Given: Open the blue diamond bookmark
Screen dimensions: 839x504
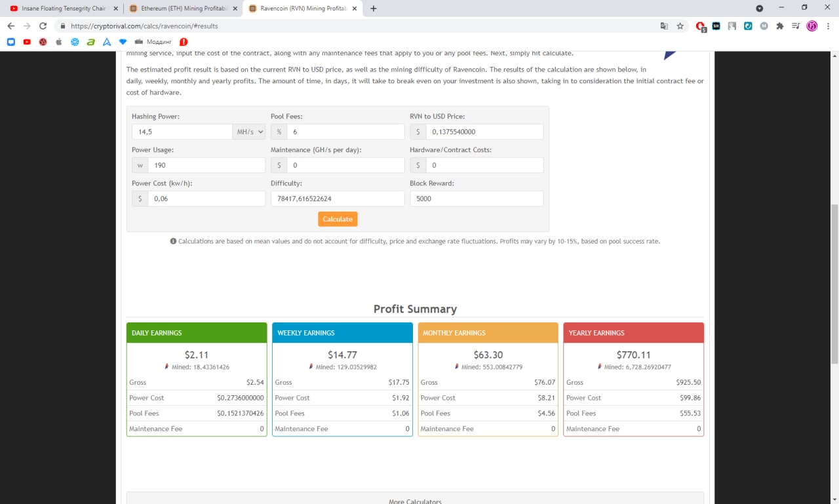Looking at the screenshot, I should [122, 42].
